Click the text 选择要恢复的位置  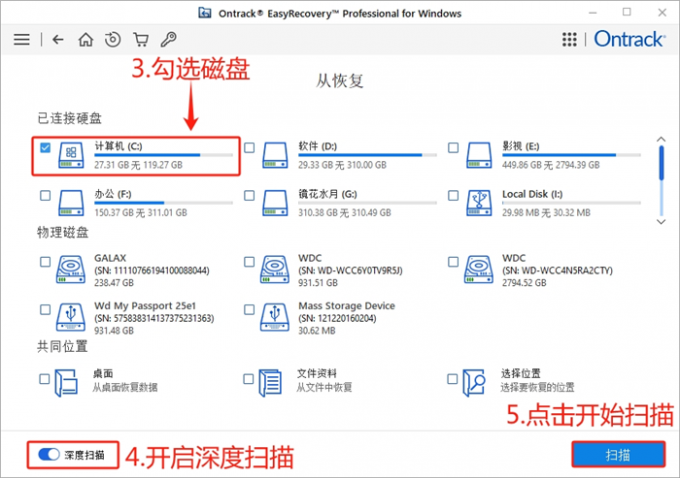pyautogui.click(x=537, y=387)
